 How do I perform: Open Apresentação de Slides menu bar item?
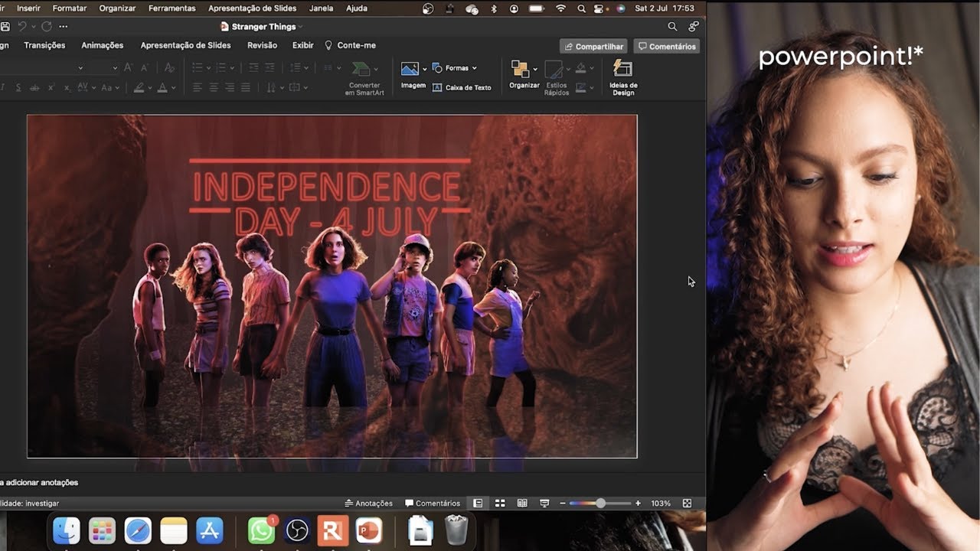pyautogui.click(x=253, y=8)
